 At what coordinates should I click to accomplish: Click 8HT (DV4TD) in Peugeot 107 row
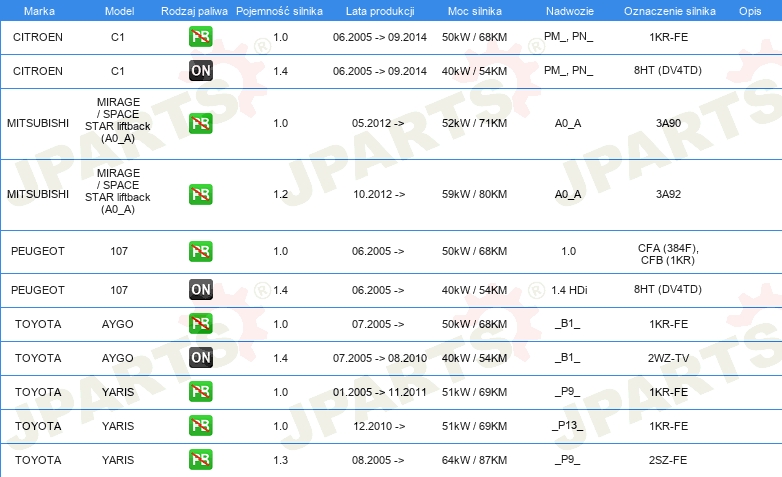tap(668, 289)
